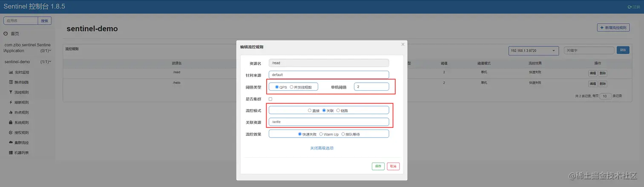Choose Warm Up flow control effect
Screen dimensions: 644x187
(x=321, y=134)
